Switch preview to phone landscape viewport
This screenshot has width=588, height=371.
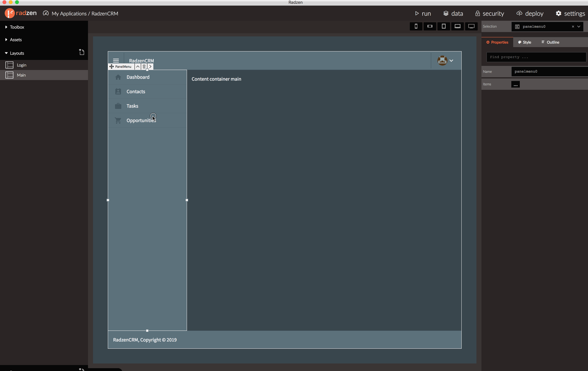(x=430, y=26)
